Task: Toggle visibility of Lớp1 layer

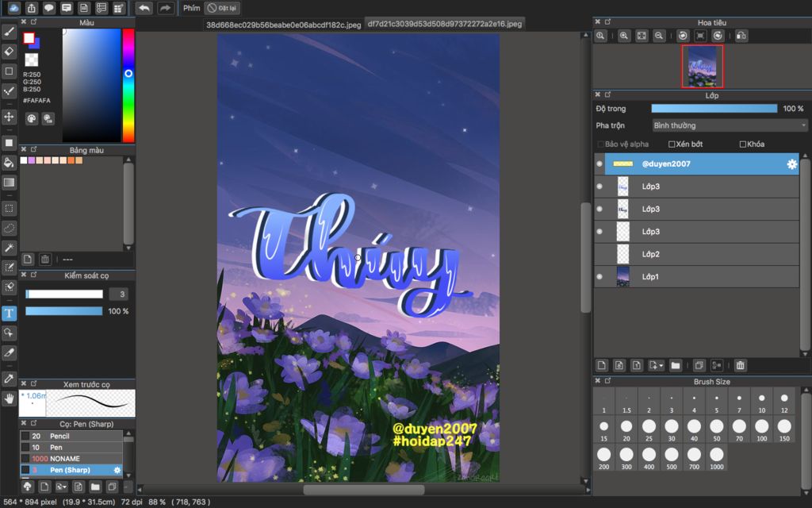Action: pyautogui.click(x=599, y=277)
